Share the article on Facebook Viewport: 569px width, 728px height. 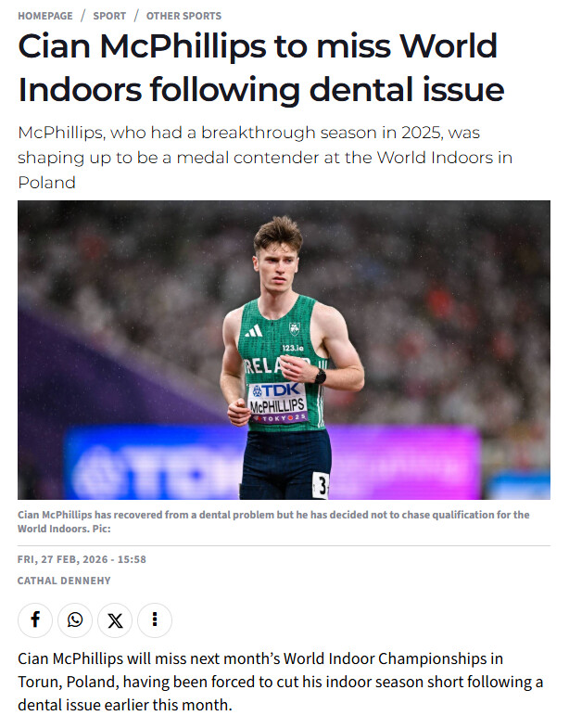pyautogui.click(x=35, y=619)
